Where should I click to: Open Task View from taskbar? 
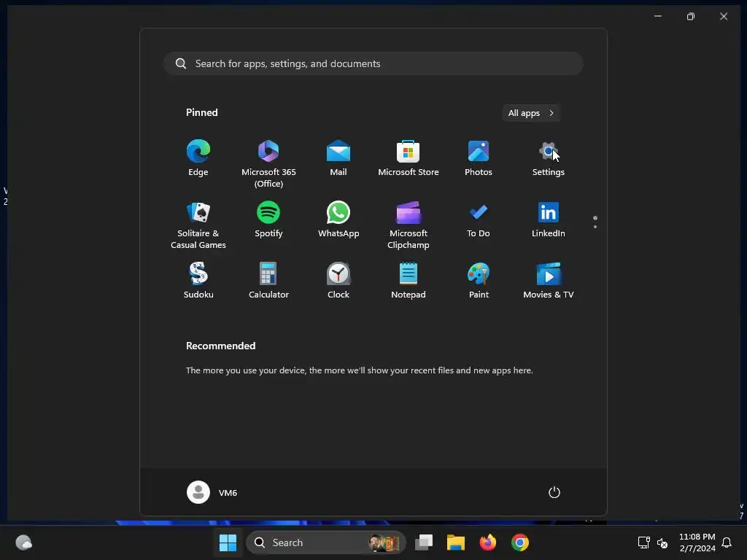pos(424,542)
